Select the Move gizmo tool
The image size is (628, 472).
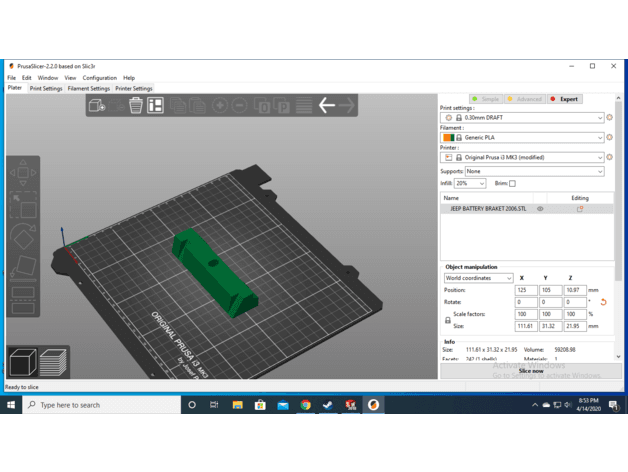23,173
